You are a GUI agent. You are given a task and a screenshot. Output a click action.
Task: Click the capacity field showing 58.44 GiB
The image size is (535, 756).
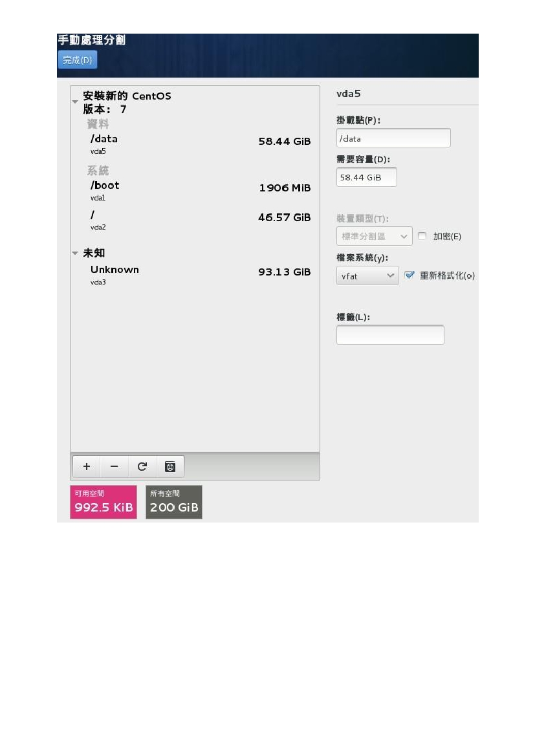(367, 177)
